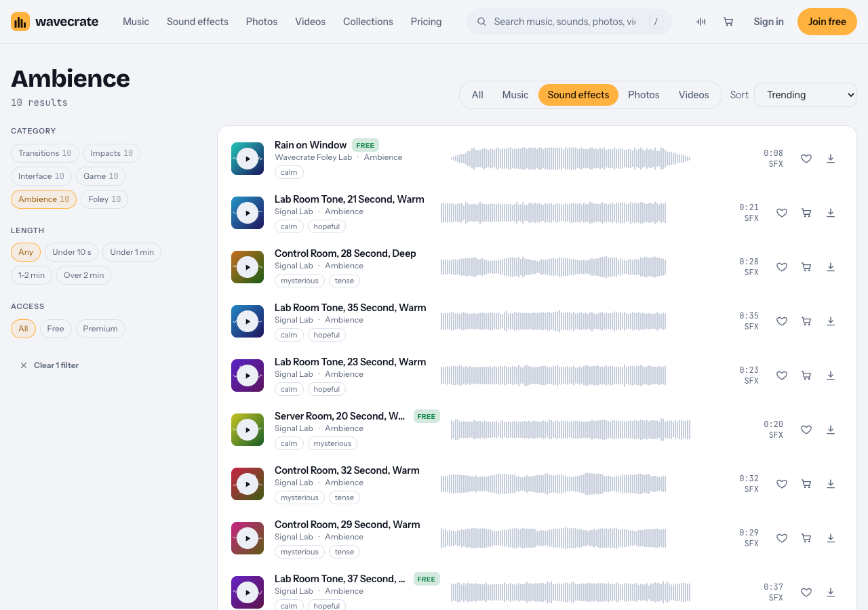
Task: Toggle the Transitions category filter
Action: tap(45, 153)
